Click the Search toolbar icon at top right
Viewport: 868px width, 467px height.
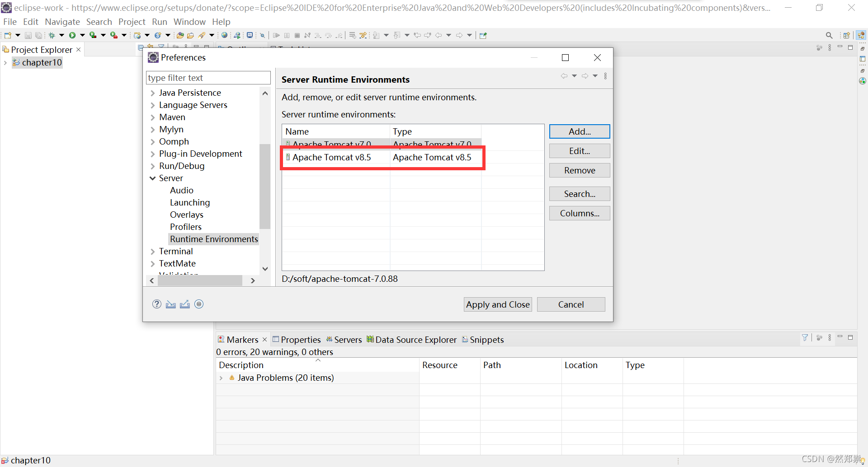[x=829, y=35]
